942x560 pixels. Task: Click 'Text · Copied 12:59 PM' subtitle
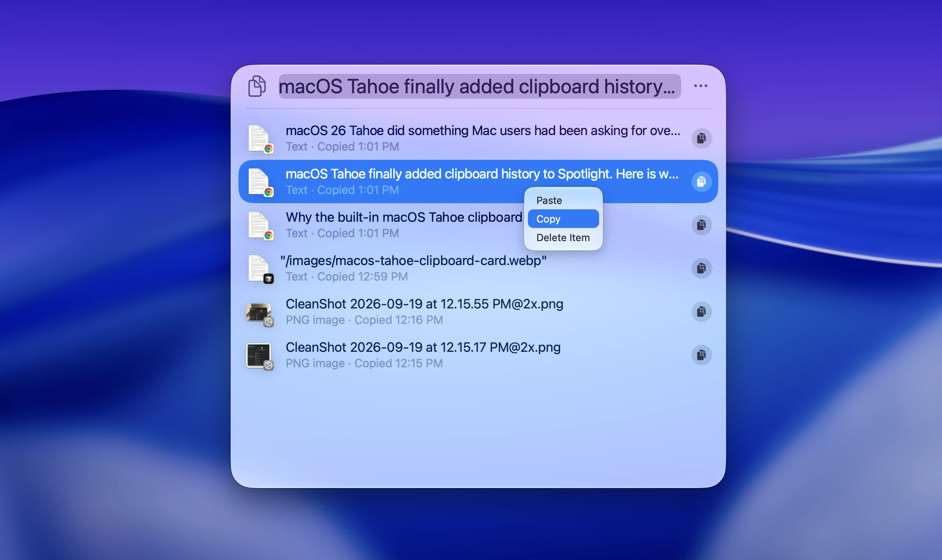click(x=347, y=277)
